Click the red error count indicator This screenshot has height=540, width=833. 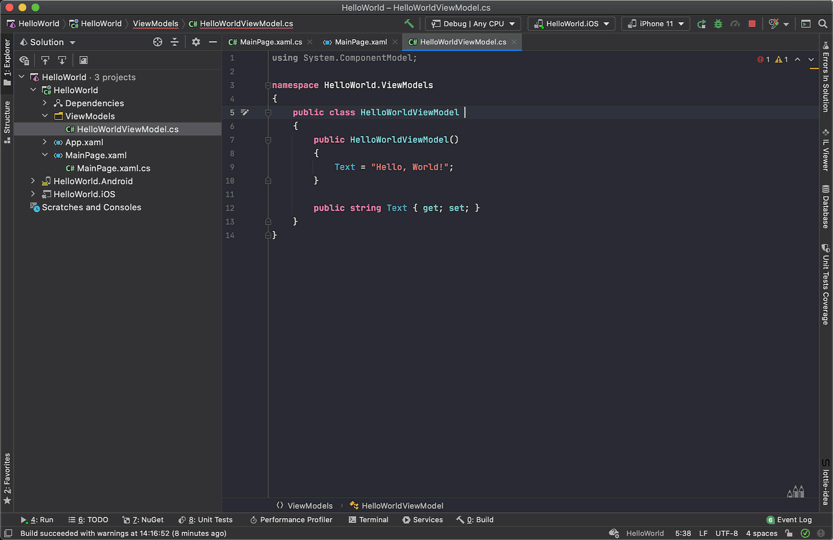(763, 60)
